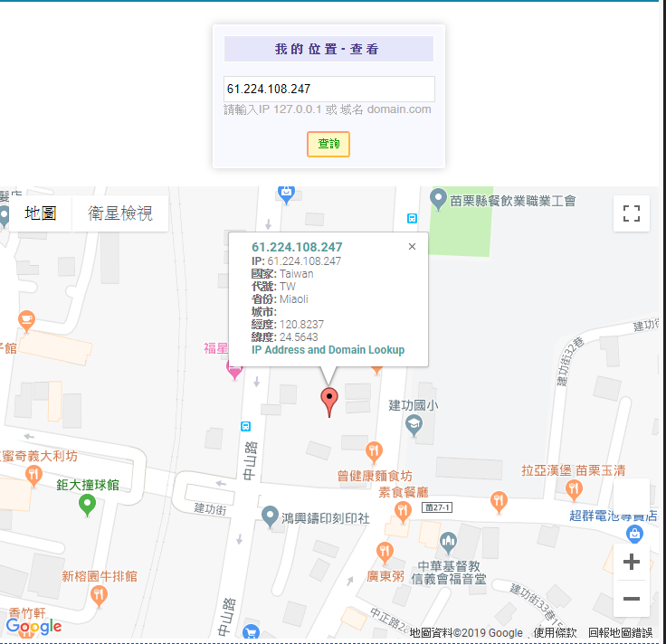
Task: Select the 超群電池專賣店 shopping pin
Action: (x=634, y=534)
